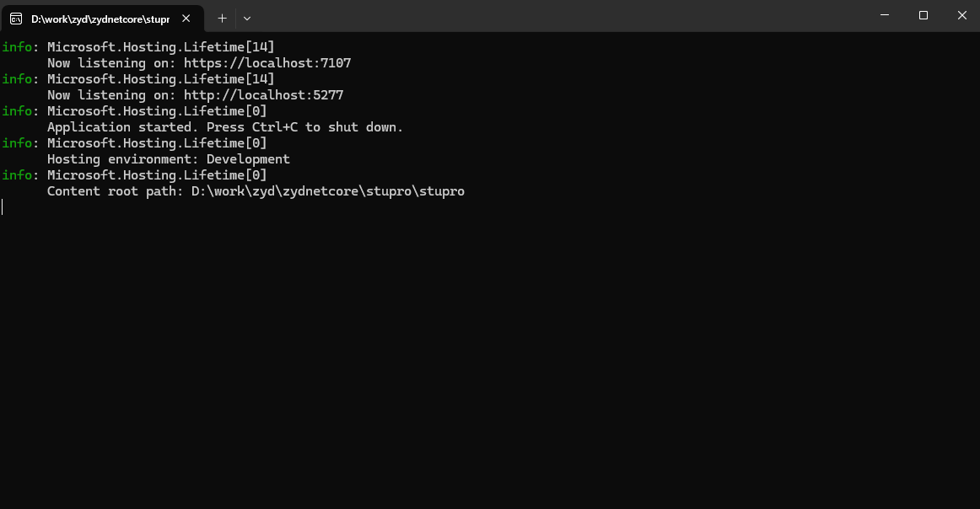
Task: Click the Hosting environment Development line
Action: (x=168, y=158)
